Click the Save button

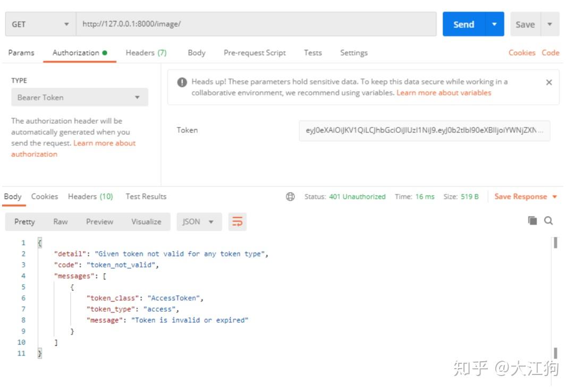(525, 24)
